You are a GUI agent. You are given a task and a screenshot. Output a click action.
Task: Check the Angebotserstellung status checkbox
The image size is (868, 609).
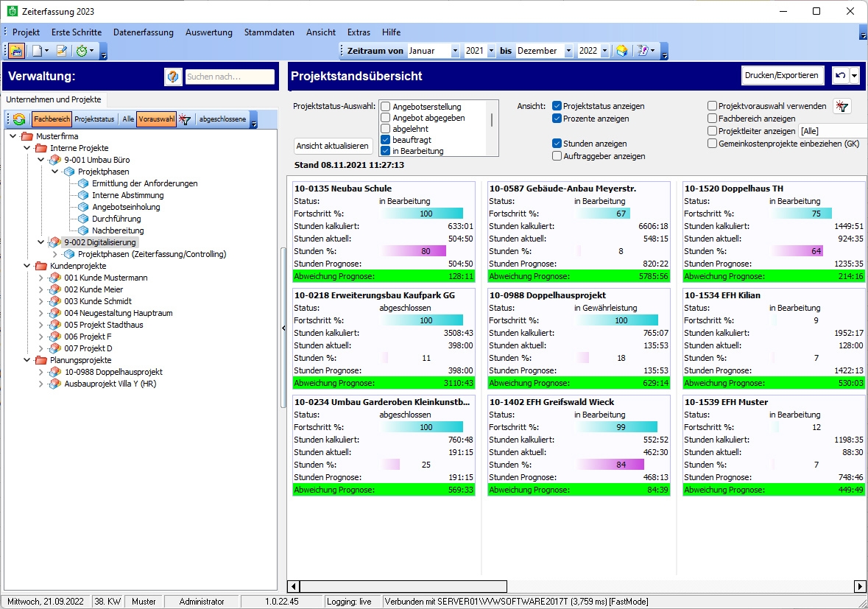coord(385,106)
